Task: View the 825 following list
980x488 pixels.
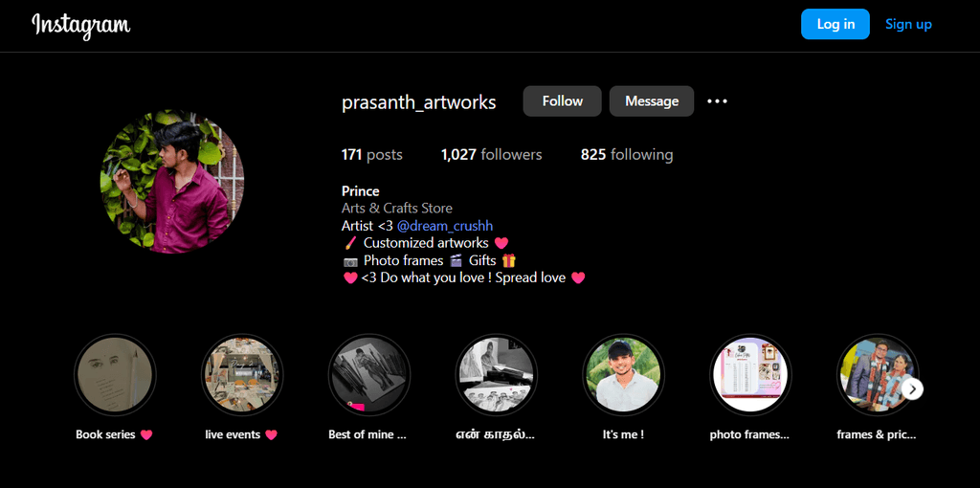Action: pyautogui.click(x=627, y=154)
